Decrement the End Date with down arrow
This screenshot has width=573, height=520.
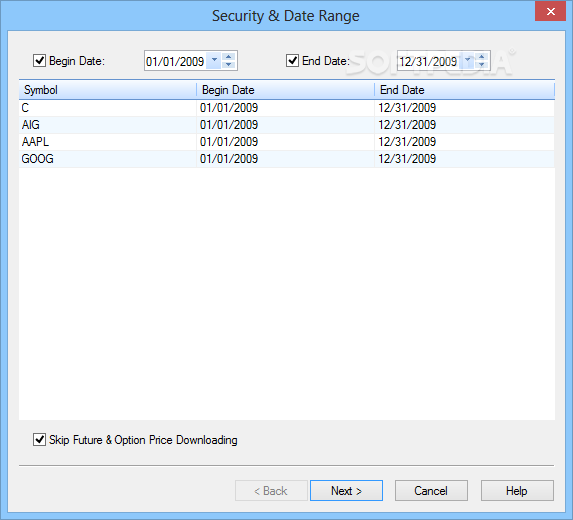coord(482,65)
